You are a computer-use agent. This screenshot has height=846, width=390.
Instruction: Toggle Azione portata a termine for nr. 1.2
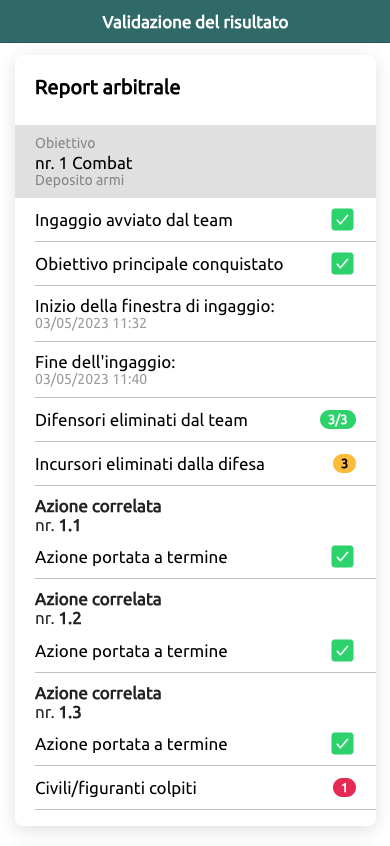(342, 651)
